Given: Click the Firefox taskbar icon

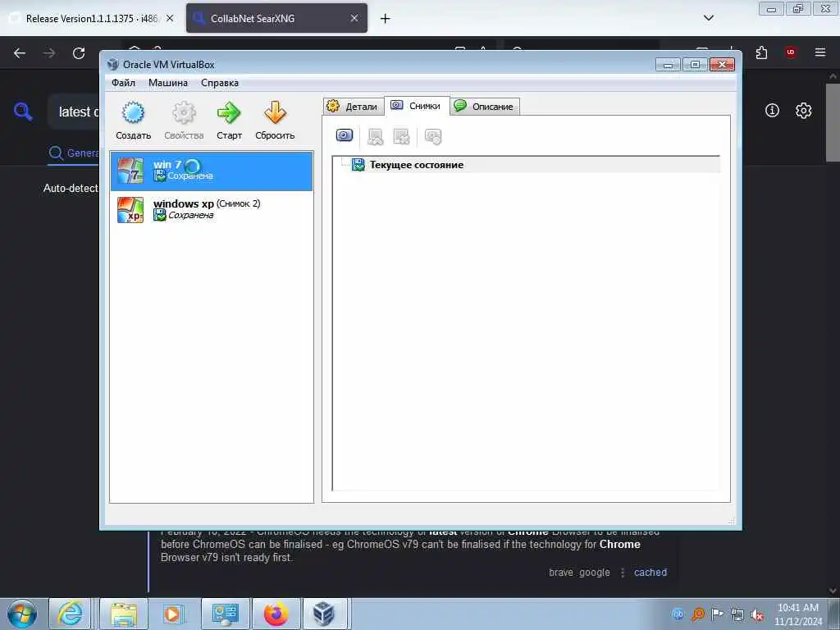Looking at the screenshot, I should coord(276,614).
